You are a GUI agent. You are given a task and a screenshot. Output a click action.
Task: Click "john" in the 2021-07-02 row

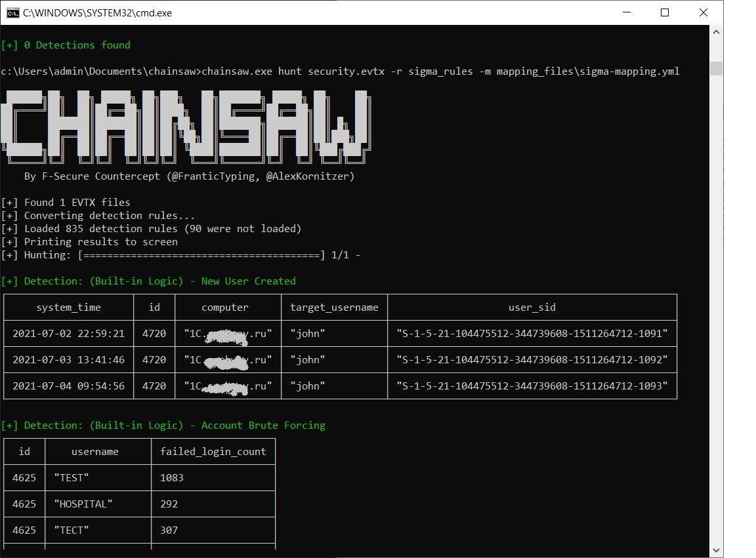point(308,334)
